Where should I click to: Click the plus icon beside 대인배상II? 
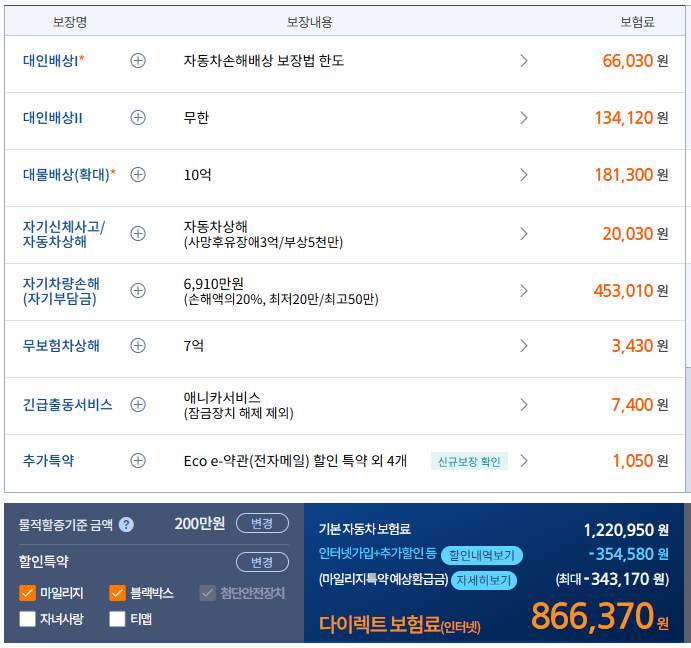(138, 118)
